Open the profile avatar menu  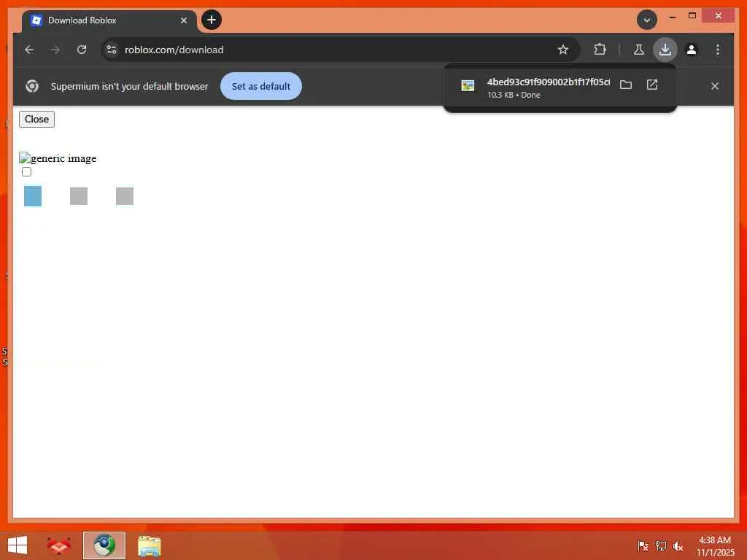pos(692,50)
